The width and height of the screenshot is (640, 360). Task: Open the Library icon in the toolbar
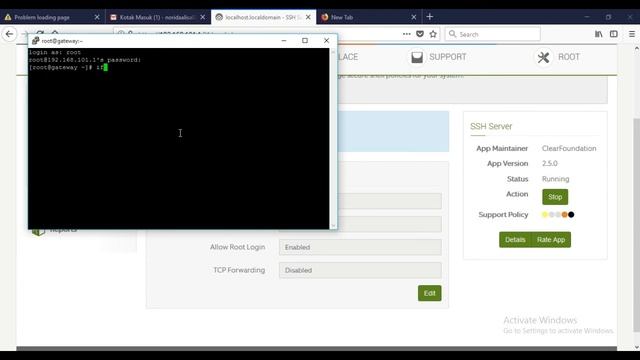598,34
